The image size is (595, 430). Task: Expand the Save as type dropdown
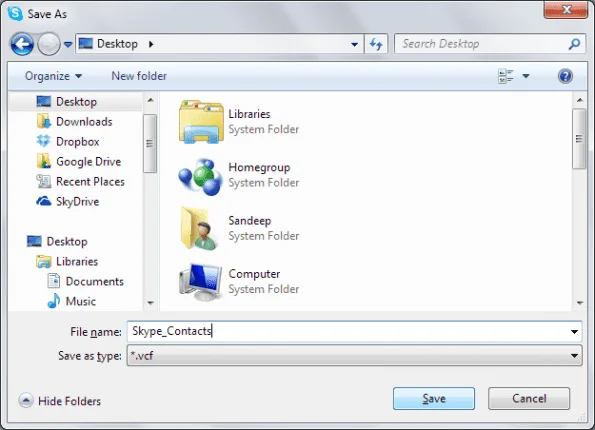click(x=574, y=356)
